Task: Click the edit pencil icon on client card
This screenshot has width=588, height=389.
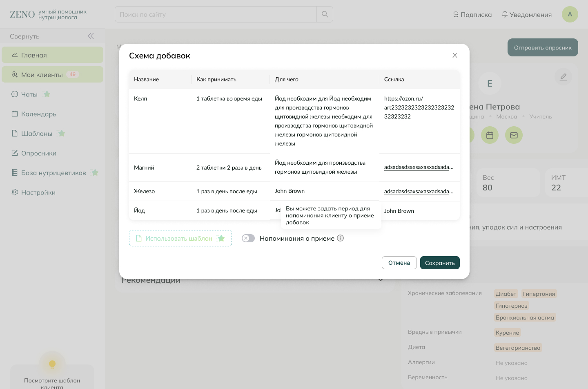Action: point(563,77)
